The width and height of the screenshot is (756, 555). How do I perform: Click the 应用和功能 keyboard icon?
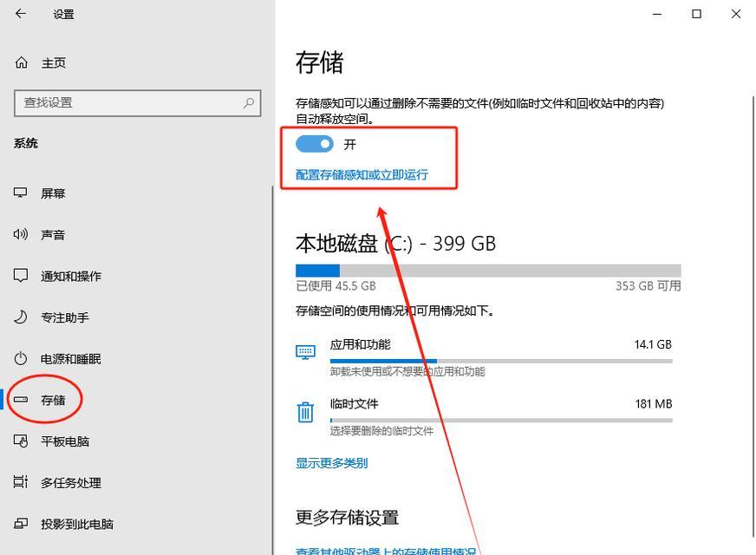point(305,352)
